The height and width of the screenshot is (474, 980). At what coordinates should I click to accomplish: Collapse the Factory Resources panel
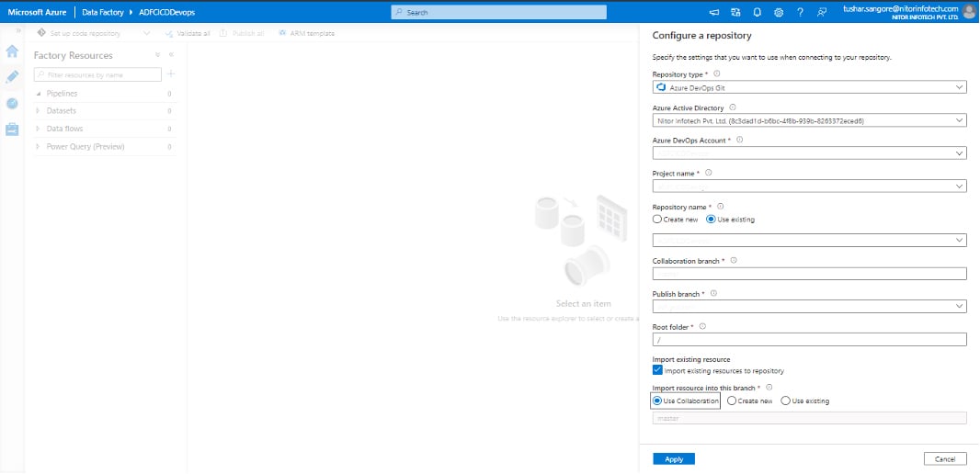tap(171, 55)
